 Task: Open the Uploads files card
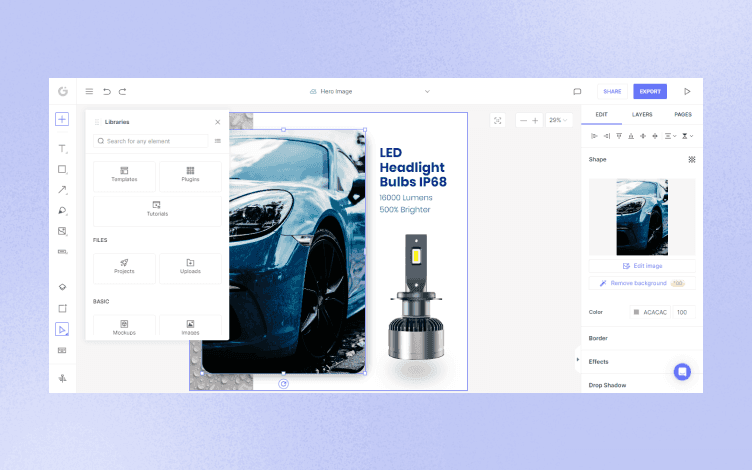(190, 267)
